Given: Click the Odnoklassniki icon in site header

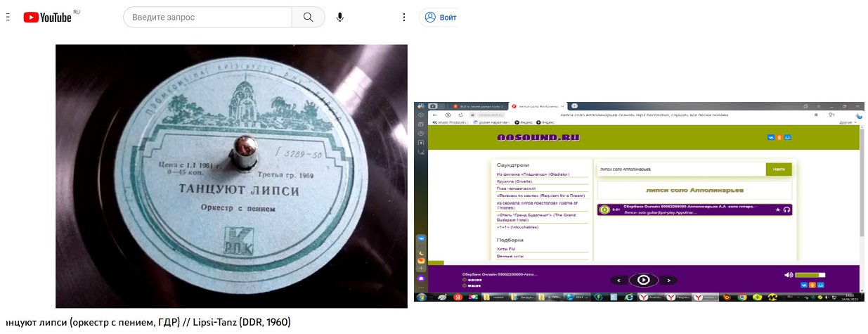Looking at the screenshot, I should [x=779, y=137].
